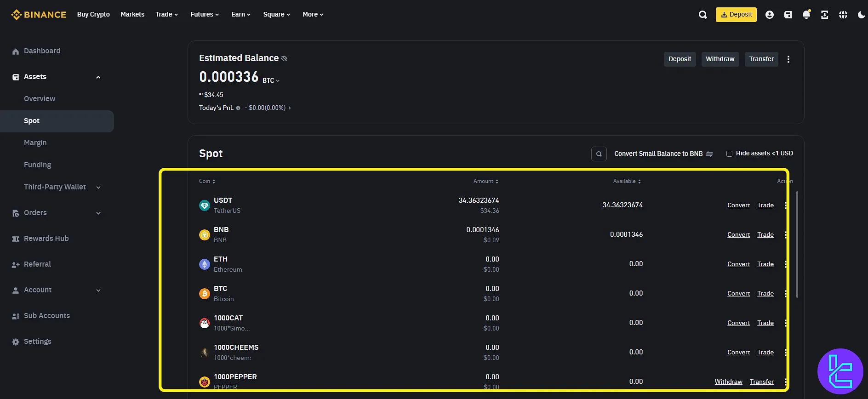Open Square dropdown menu
The height and width of the screenshot is (399, 868).
[x=277, y=15]
